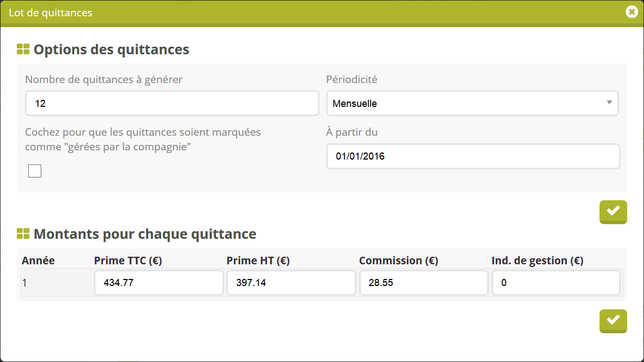The height and width of the screenshot is (362, 644).
Task: Select the Année 1 row cell
Action: tap(54, 283)
